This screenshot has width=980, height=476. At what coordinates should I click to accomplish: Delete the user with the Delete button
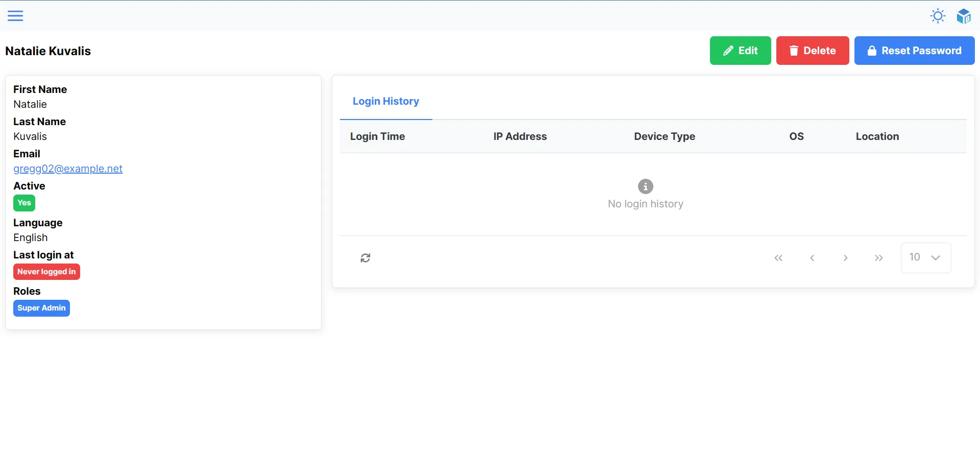click(812, 51)
